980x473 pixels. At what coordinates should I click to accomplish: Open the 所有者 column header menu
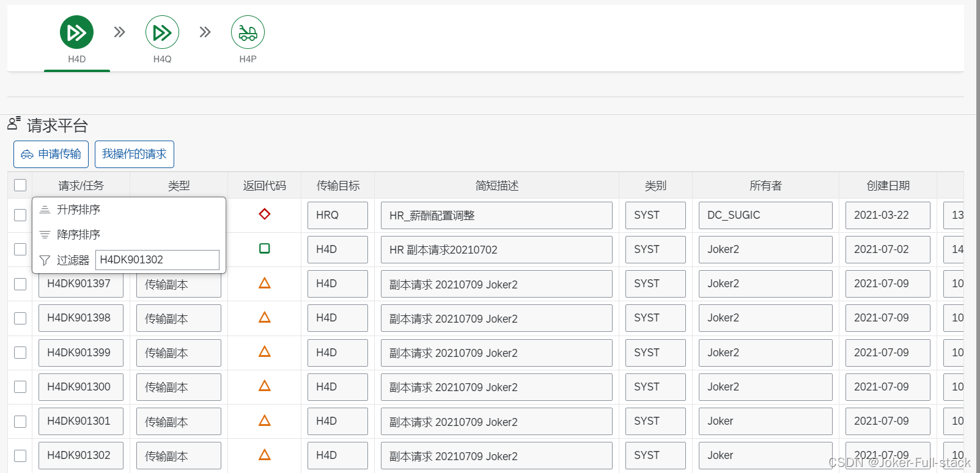coord(766,185)
